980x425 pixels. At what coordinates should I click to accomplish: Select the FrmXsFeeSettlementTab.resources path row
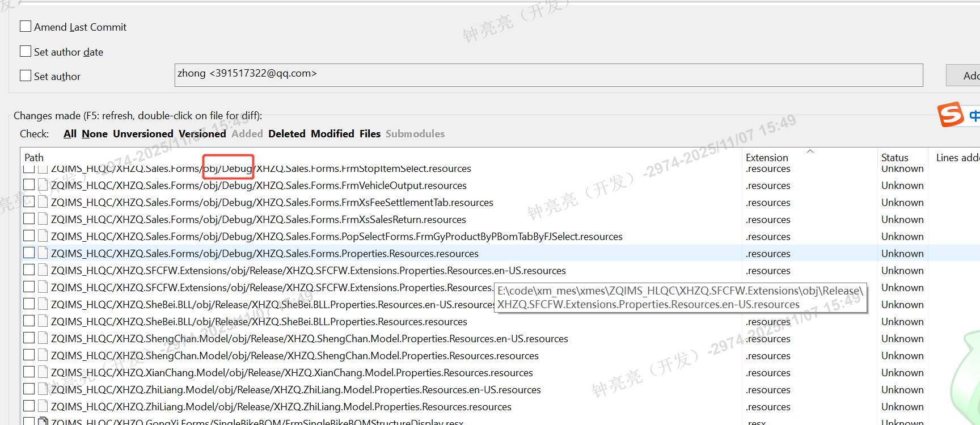tap(272, 203)
